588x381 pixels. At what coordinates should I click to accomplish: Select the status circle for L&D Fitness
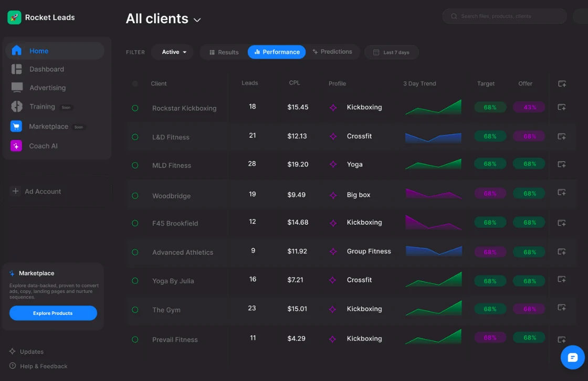tap(135, 137)
